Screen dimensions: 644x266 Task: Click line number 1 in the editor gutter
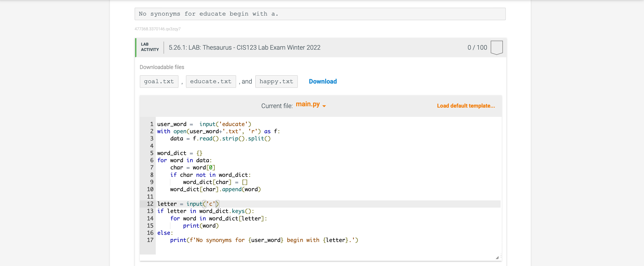[151, 124]
